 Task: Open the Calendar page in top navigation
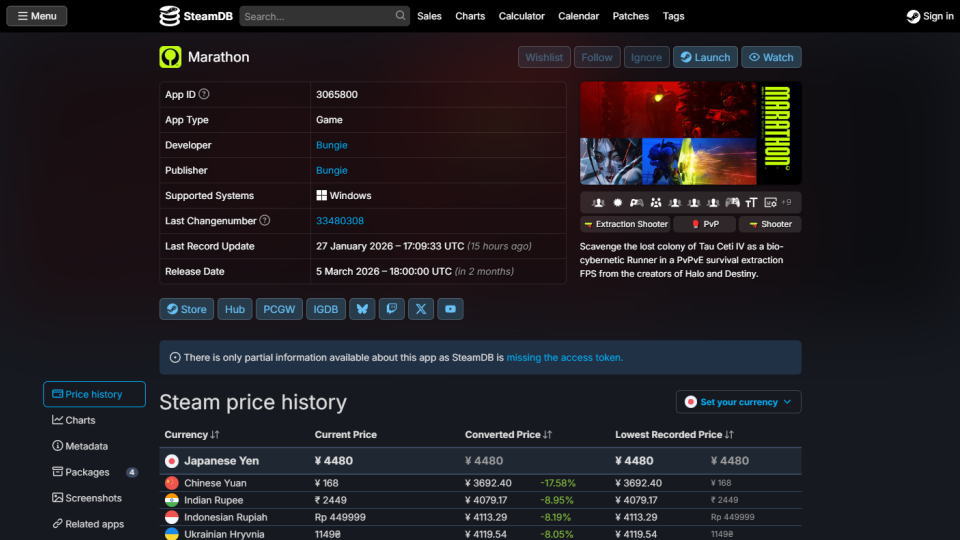578,16
